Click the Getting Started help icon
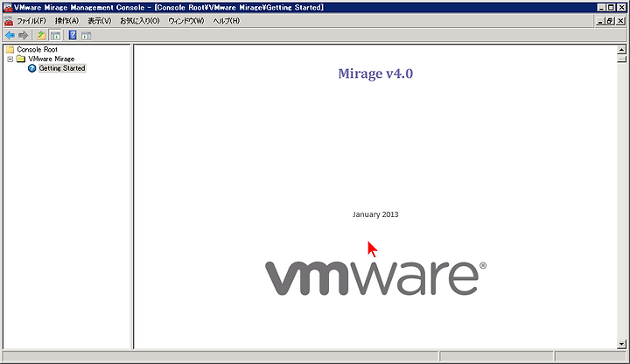The width and height of the screenshot is (630, 364). 32,68
